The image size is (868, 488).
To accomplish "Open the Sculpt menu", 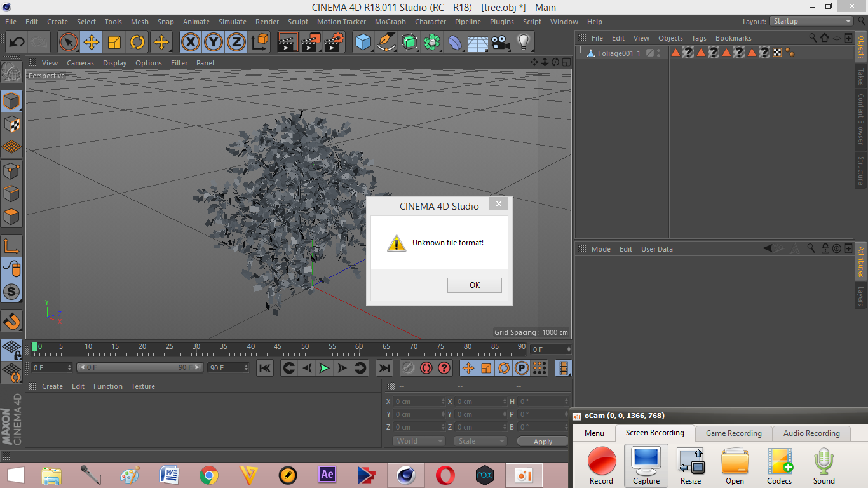I will pyautogui.click(x=298, y=22).
